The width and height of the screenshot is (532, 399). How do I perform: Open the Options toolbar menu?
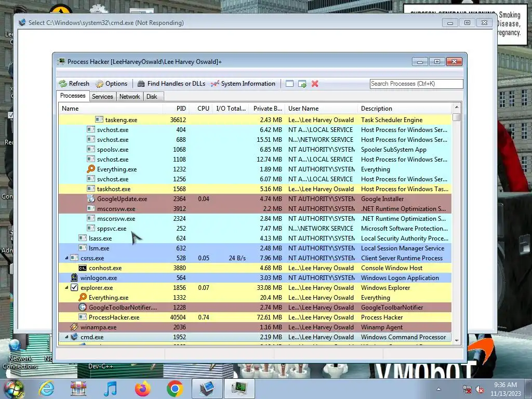click(111, 84)
